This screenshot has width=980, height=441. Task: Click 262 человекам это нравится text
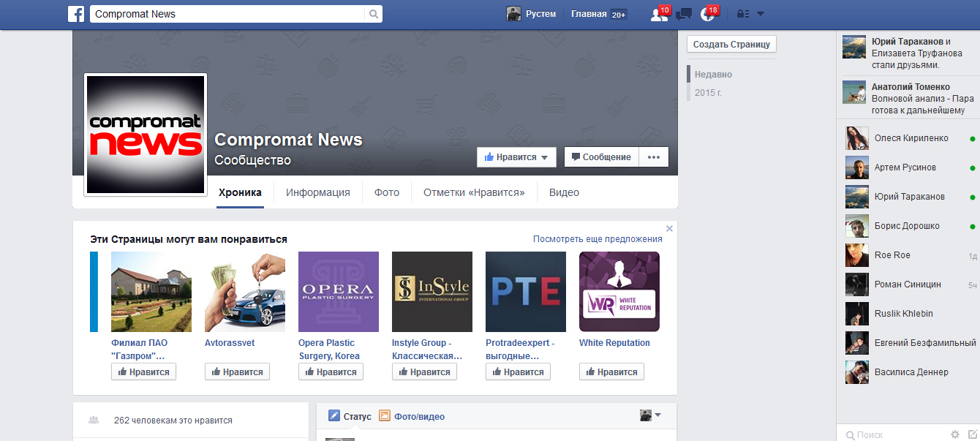pyautogui.click(x=173, y=421)
